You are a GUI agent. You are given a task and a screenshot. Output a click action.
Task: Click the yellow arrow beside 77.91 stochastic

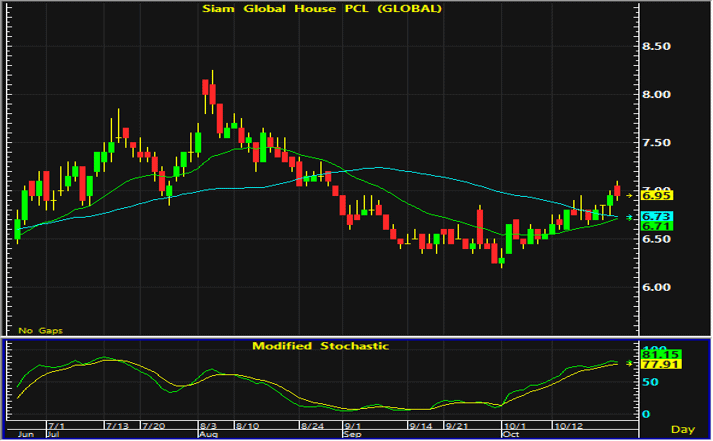[630, 364]
